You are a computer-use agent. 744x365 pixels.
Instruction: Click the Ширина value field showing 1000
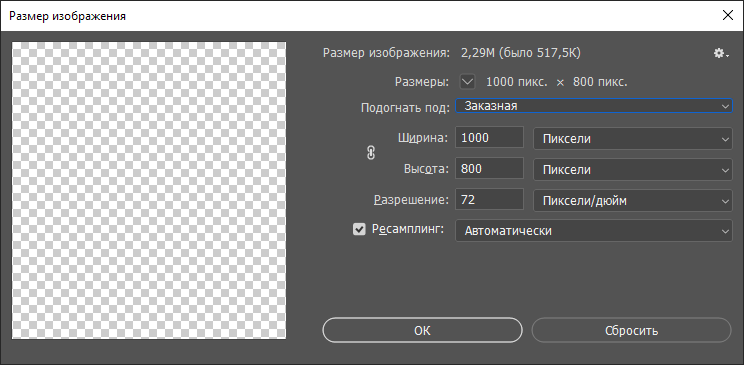490,138
